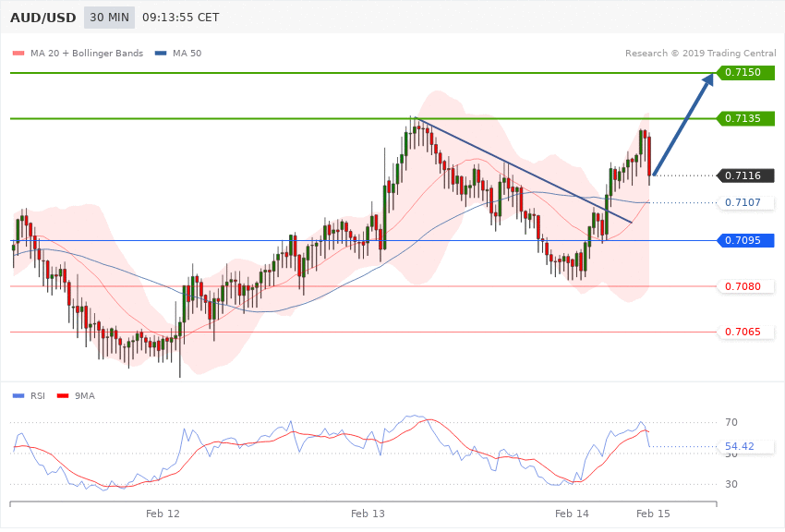
Task: Click the 0.7116 current price label
Action: [746, 175]
